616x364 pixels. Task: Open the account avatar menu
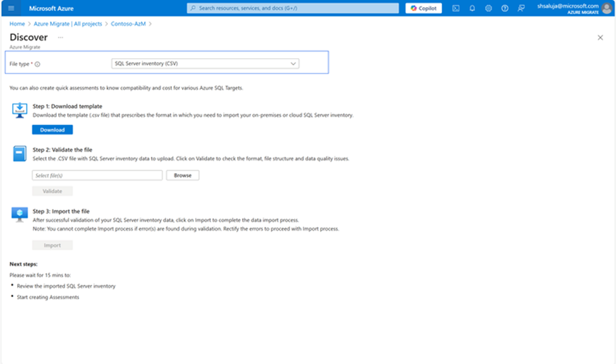point(607,8)
